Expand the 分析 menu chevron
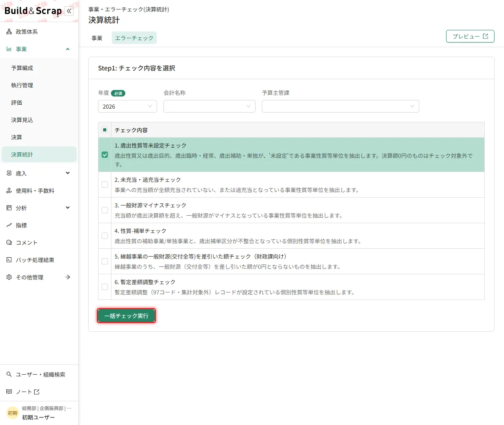This screenshot has height=425, width=504. 68,208
